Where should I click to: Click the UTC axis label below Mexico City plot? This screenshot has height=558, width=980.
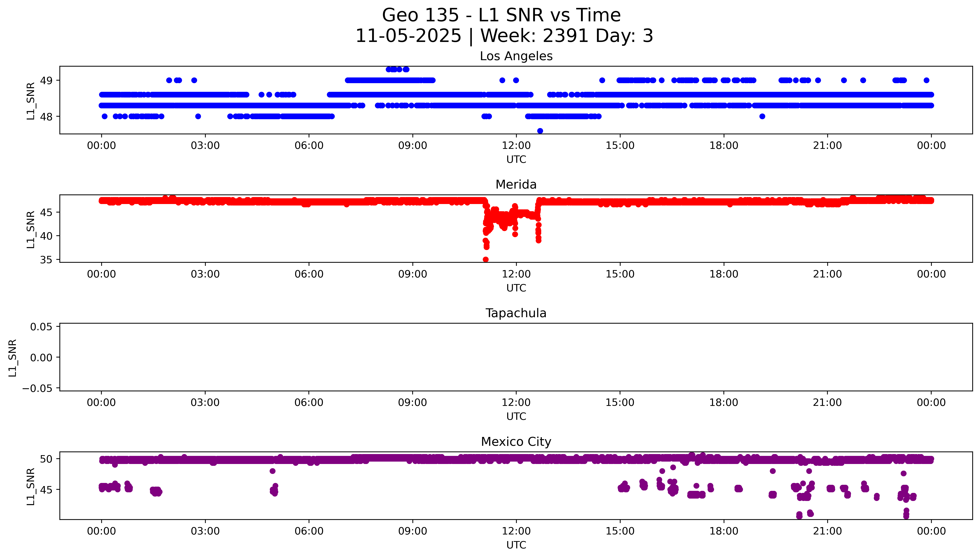point(516,545)
